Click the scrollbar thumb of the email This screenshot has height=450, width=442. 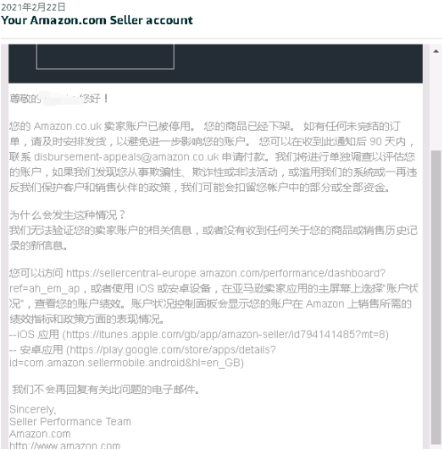pos(436,297)
